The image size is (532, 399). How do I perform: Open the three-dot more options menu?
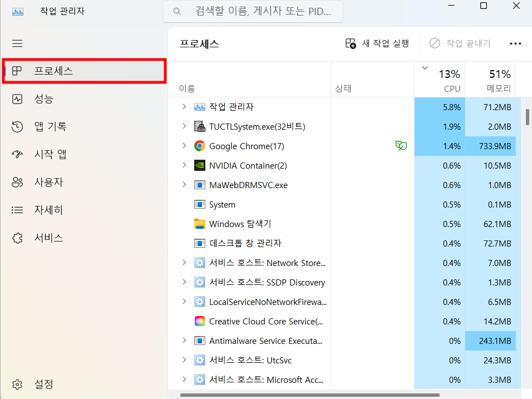coord(515,43)
